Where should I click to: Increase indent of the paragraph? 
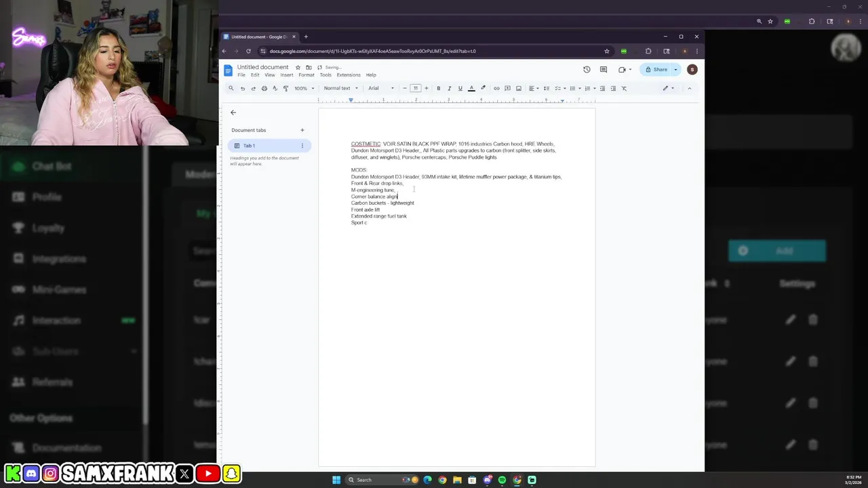(613, 88)
